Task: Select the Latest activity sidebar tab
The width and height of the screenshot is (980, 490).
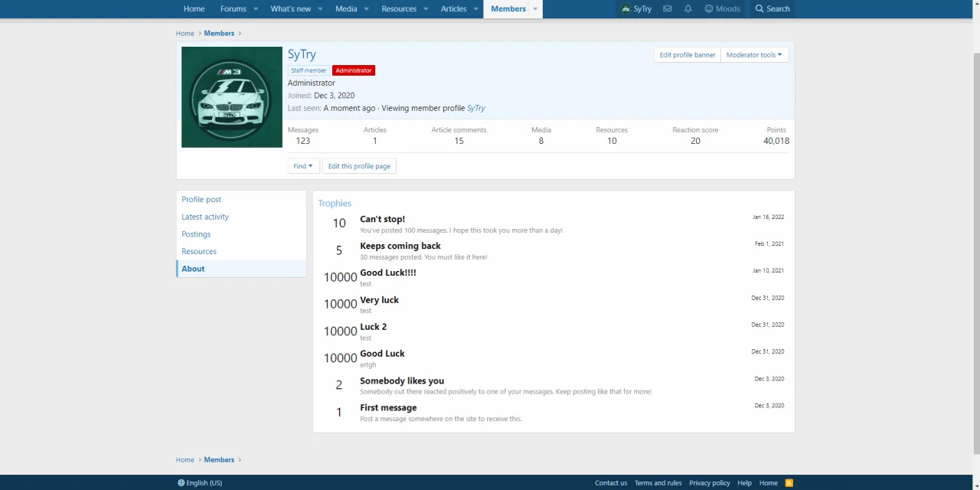Action: click(205, 217)
